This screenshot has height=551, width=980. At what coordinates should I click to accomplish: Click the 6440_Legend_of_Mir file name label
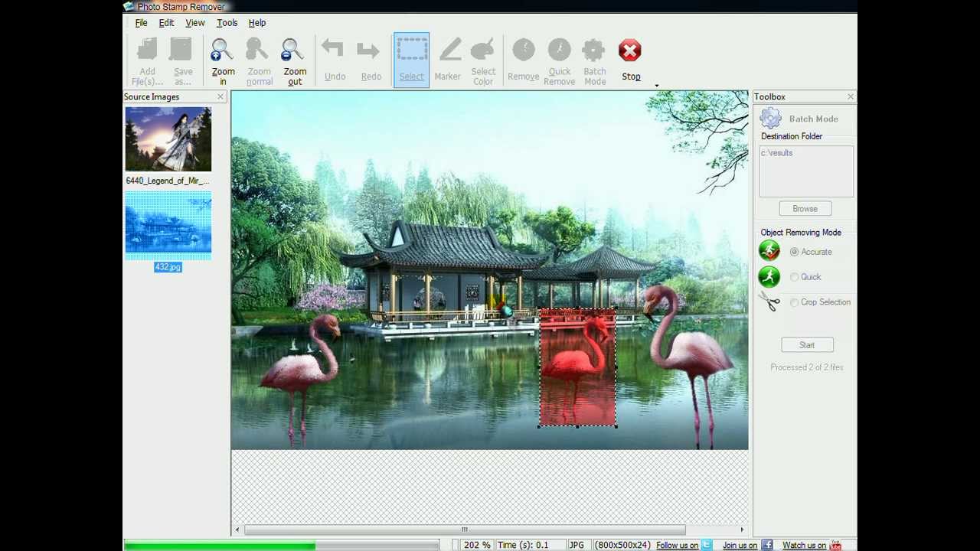[x=168, y=181]
